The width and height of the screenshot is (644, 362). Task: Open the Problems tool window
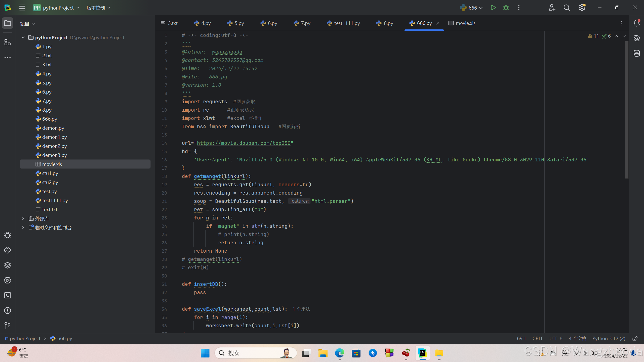click(8, 310)
